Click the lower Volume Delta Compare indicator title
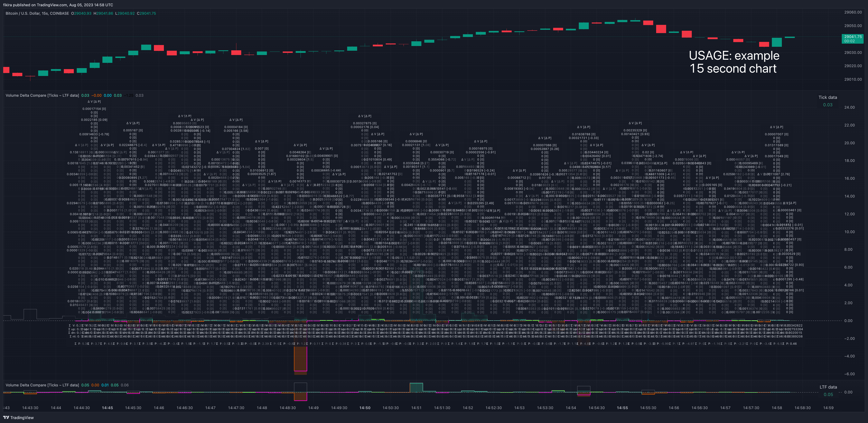 pos(42,385)
